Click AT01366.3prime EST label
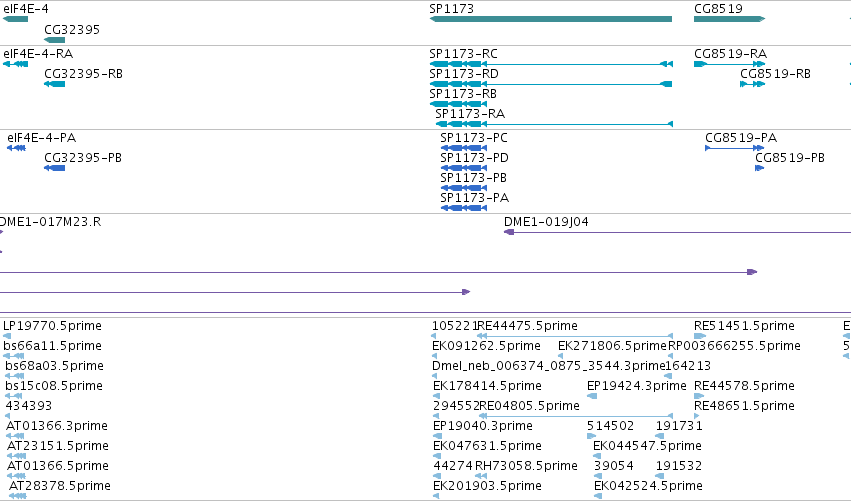Image resolution: width=851 pixels, height=501 pixels. tap(56, 426)
